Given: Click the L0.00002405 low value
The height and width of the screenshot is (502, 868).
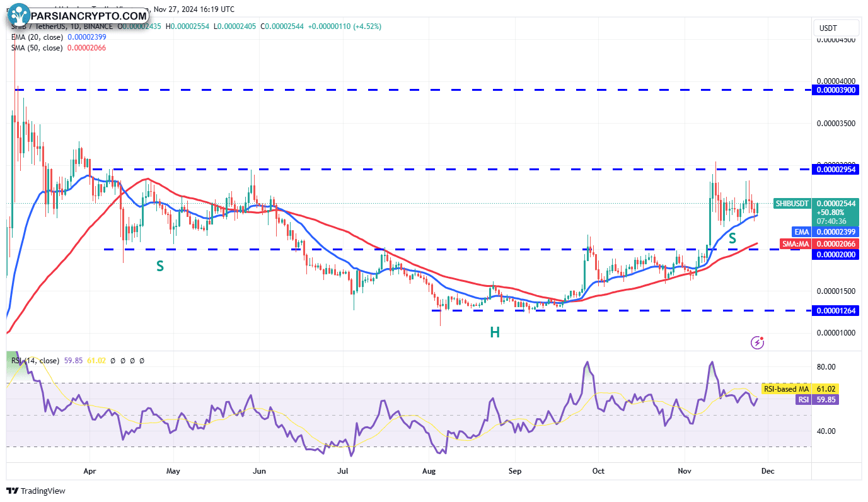Looking at the screenshot, I should coord(235,26).
